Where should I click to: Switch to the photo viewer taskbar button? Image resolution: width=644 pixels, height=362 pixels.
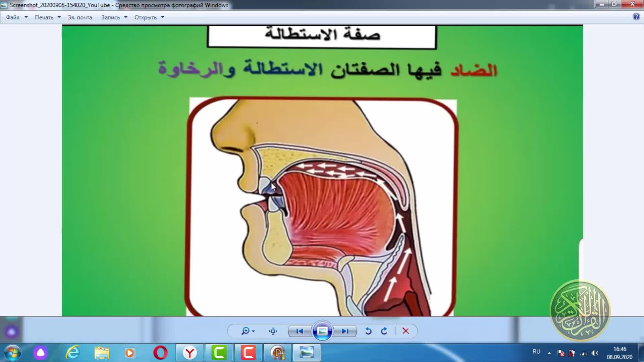point(307,353)
